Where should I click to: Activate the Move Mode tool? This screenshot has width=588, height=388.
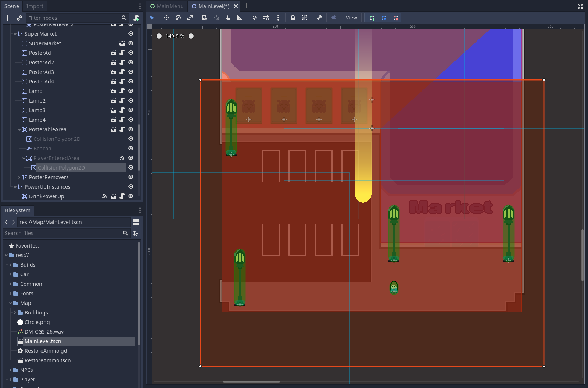click(166, 18)
